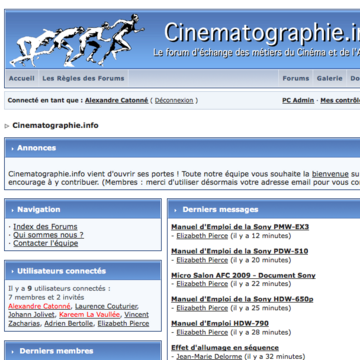
Task: Open Effet d'allumage en séquence thread
Action: 225,348
